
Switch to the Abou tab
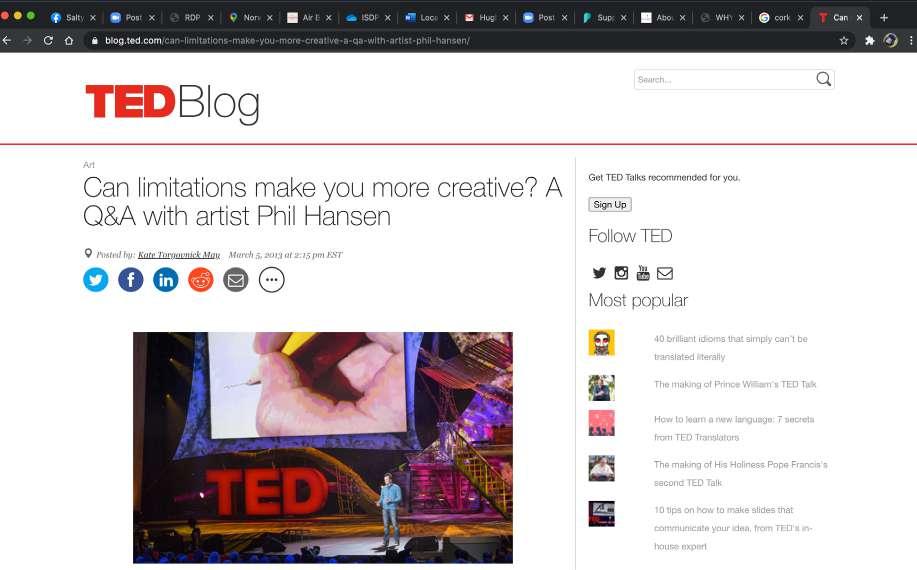(x=663, y=18)
